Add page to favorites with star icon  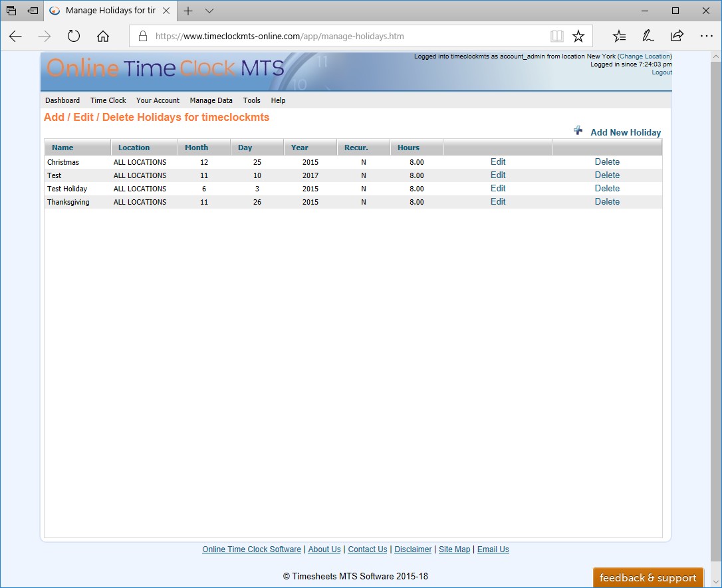578,37
